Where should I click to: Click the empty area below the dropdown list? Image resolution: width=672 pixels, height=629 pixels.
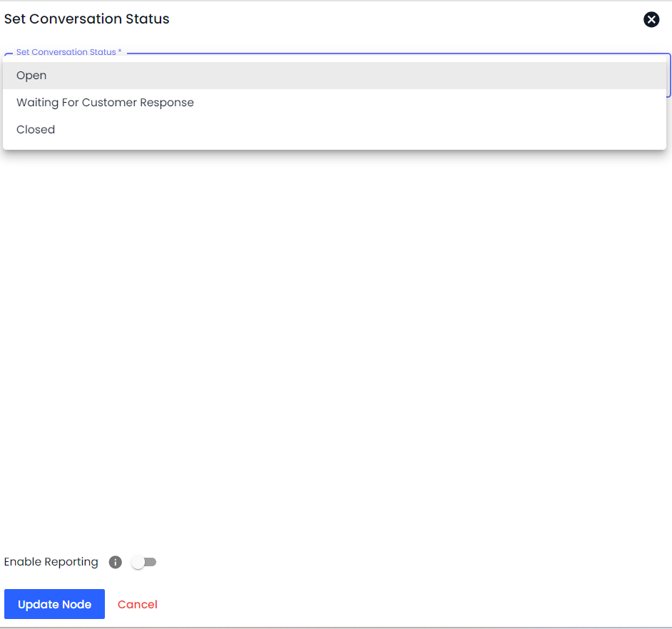coord(335,321)
